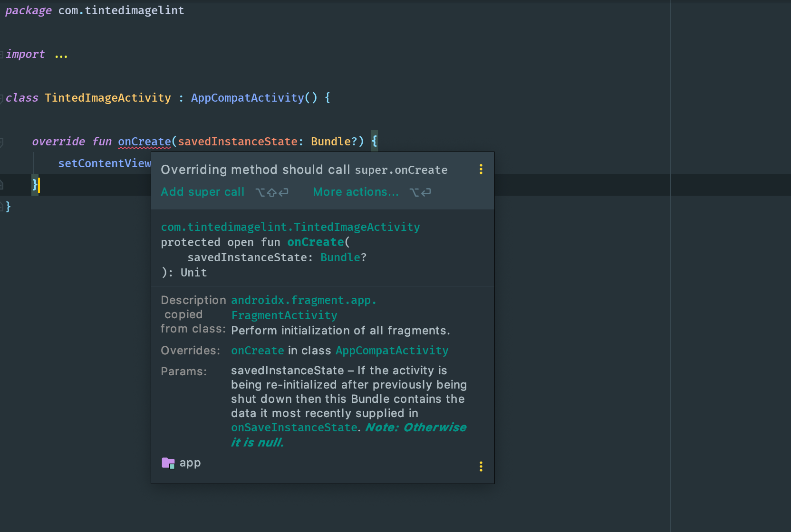Open the three-dot menu next to app
The height and width of the screenshot is (532, 791).
click(481, 466)
